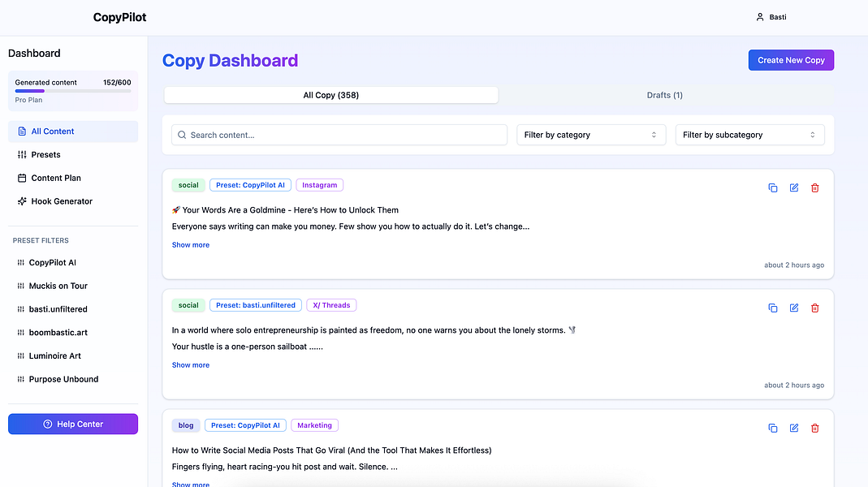Open the Filter by subcategory dropdown
868x487 pixels.
pos(749,134)
